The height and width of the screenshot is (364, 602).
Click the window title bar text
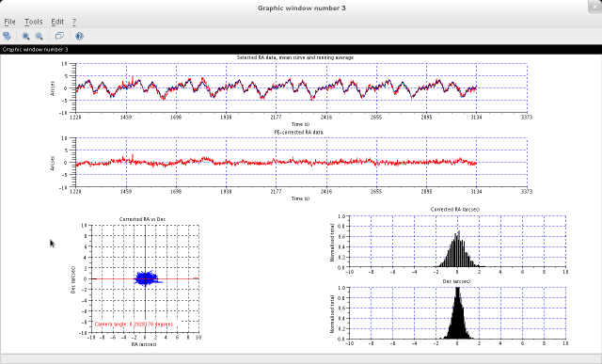pos(301,8)
